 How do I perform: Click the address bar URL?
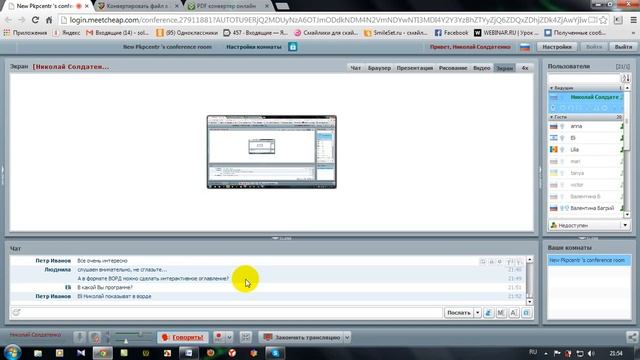pos(329,20)
